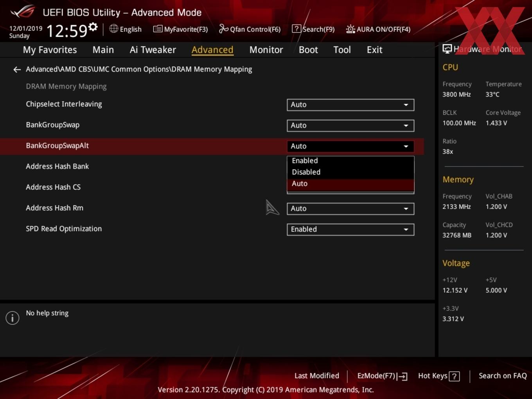Collapse the BankGroupSwapAlt dropdown
The width and height of the screenshot is (532, 399).
350,146
